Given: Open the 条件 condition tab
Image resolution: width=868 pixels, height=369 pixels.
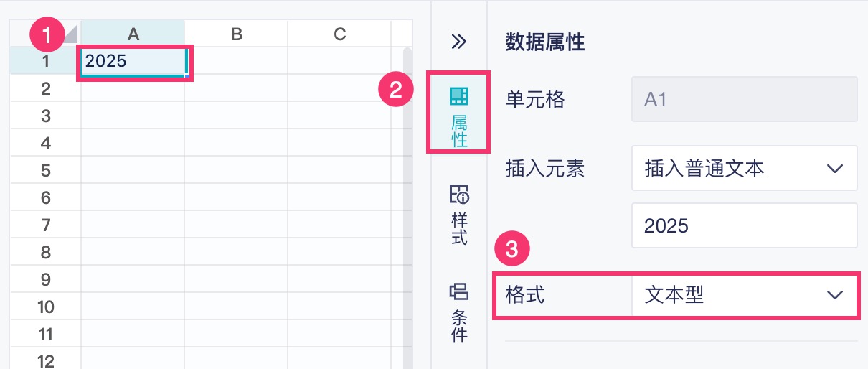Looking at the screenshot, I should [458, 312].
